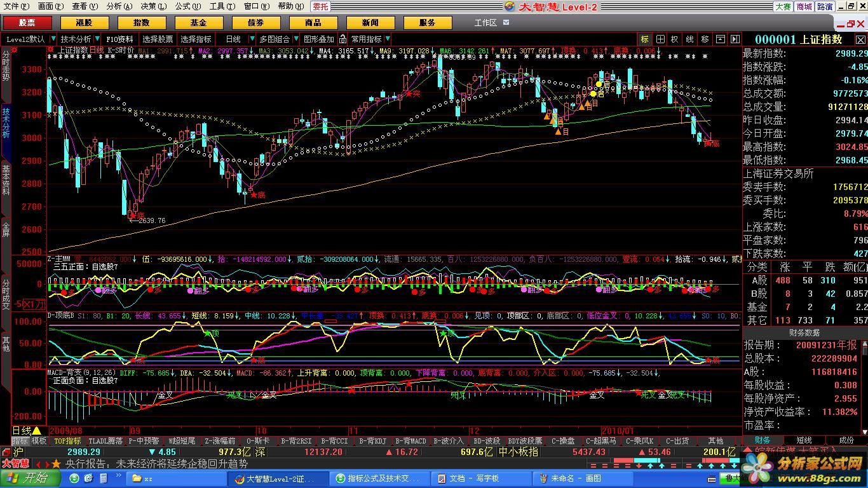Click the skip-to-end icon in chart toolbar
Viewport: 868px width, 488px height.
(735, 39)
